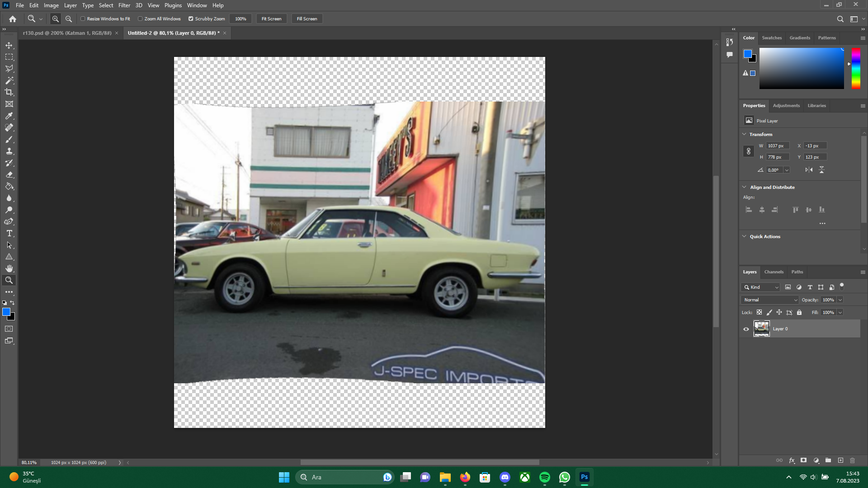Select the Eyedropper tool
The height and width of the screenshot is (488, 868).
pos(9,116)
